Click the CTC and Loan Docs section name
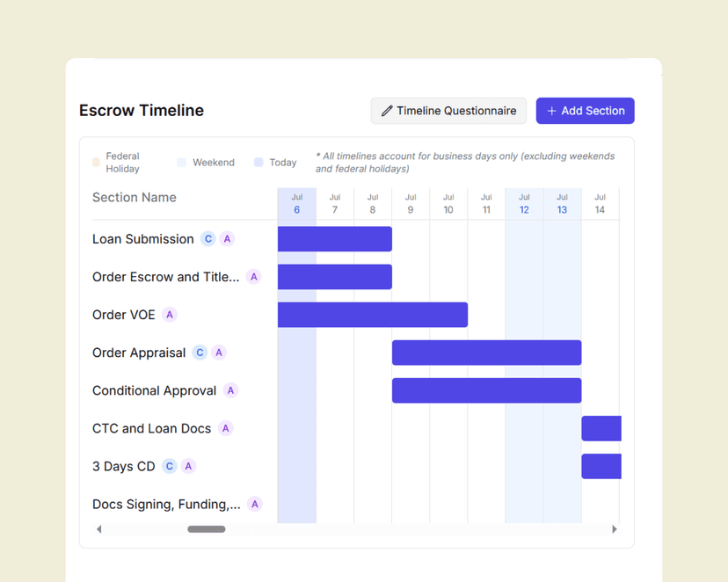This screenshot has height=582, width=728. pos(152,428)
